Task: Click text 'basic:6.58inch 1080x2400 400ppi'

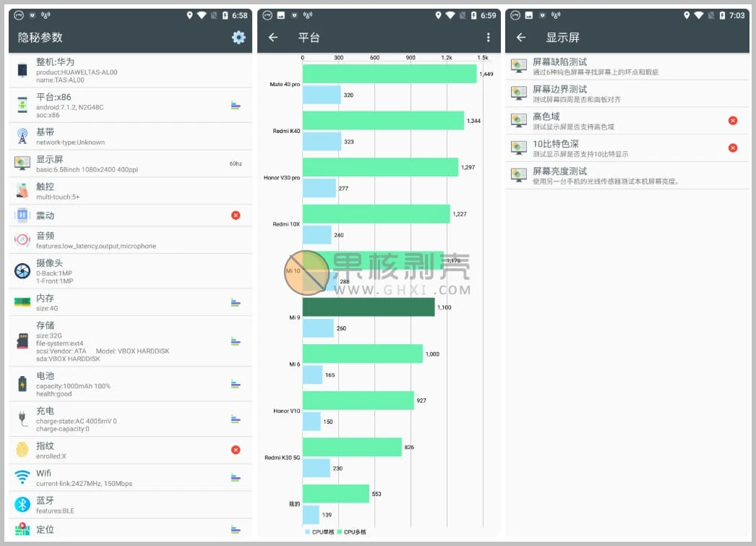Action: point(87,170)
